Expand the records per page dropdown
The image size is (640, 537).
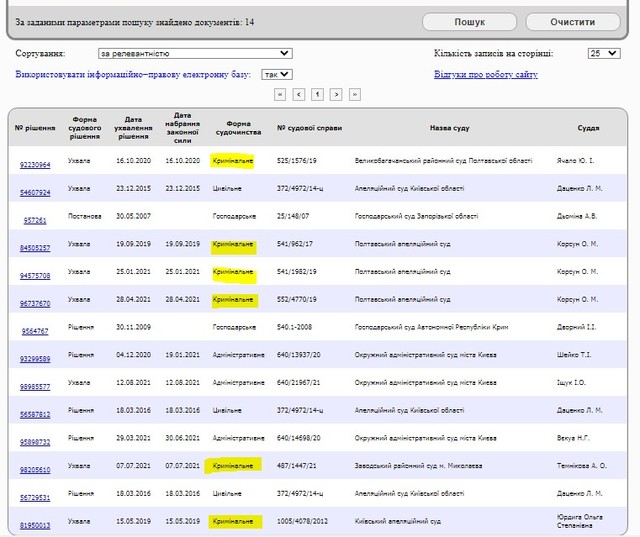coord(604,53)
